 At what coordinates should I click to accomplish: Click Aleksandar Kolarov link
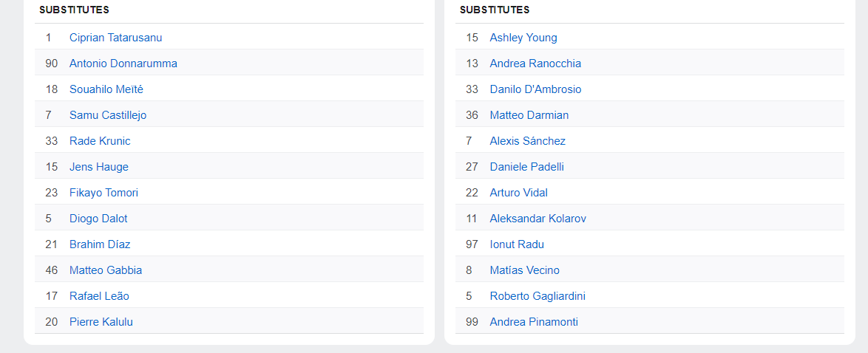[538, 219]
